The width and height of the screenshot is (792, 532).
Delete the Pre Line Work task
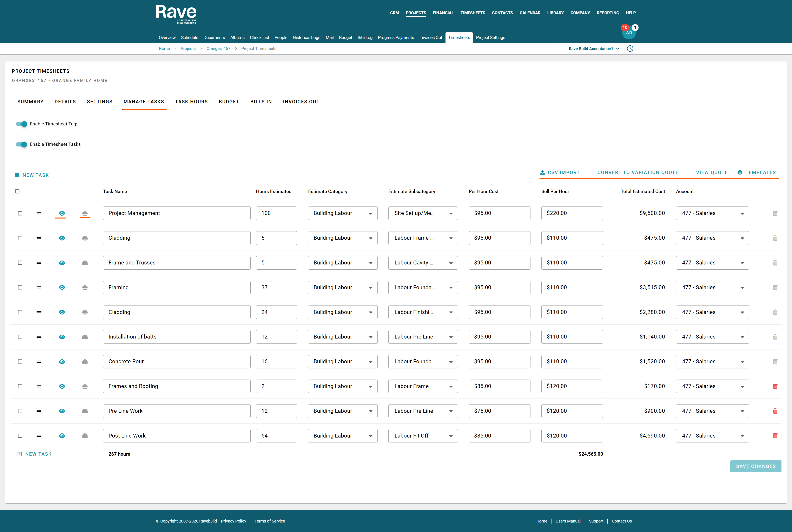[x=775, y=411]
